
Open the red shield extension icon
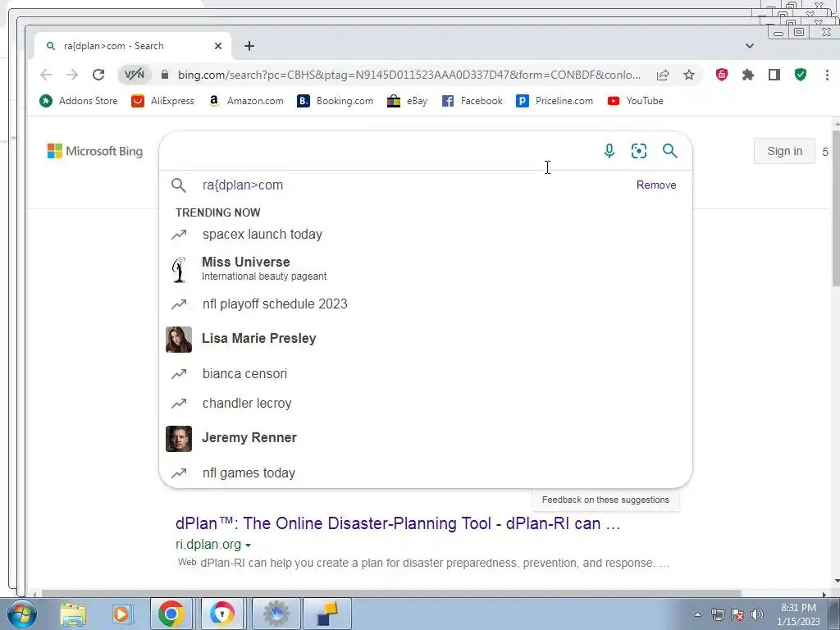722,75
